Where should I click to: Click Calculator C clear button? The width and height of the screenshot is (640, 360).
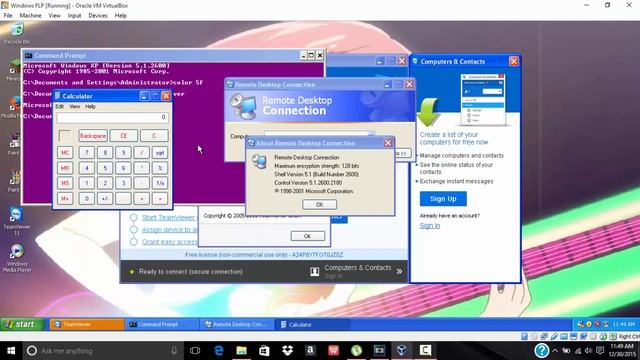point(154,136)
